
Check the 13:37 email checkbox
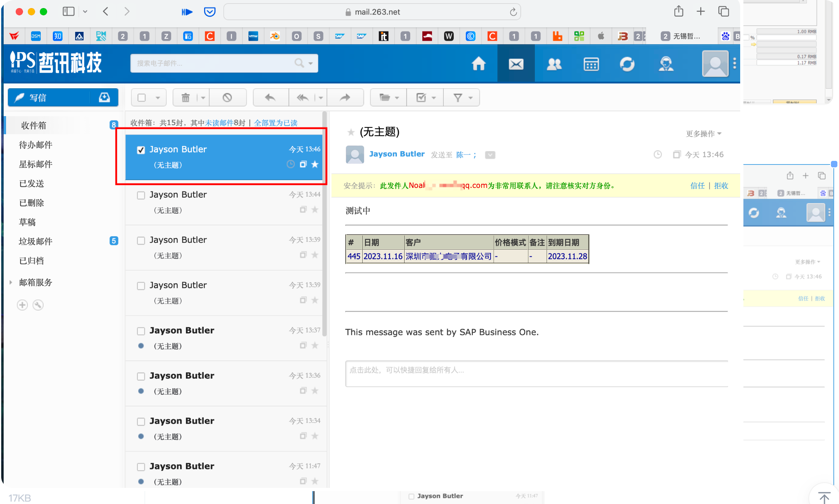tap(141, 331)
